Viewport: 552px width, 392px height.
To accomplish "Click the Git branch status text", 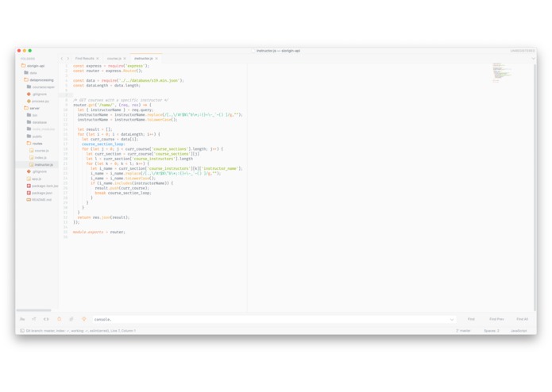I will (x=81, y=330).
